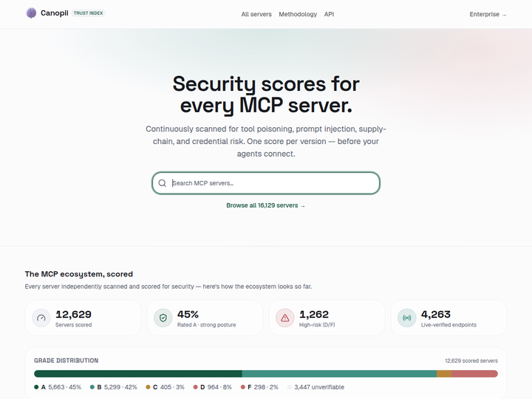Screen dimensions: 532x399
Task: Select the dark green A segment of distribution bar
Action: (138, 374)
